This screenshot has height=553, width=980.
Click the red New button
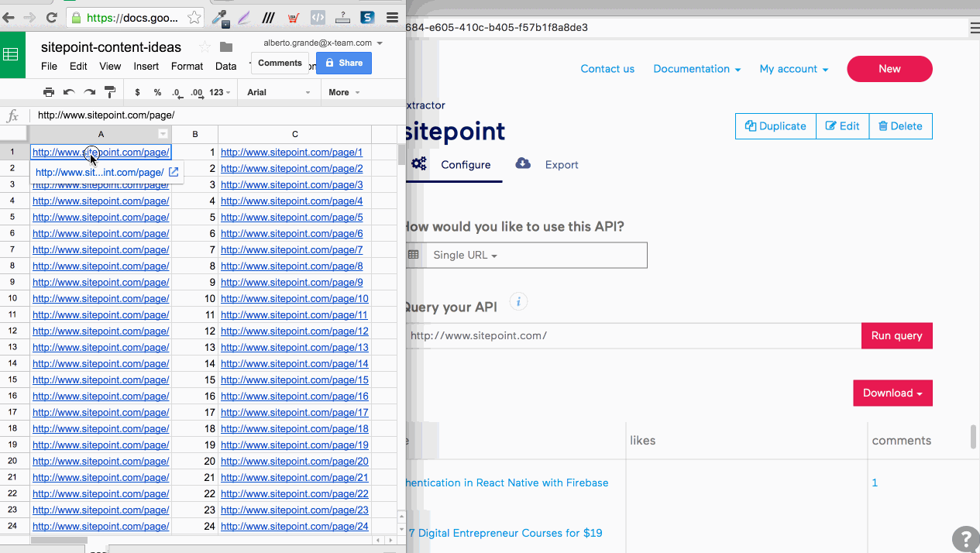889,69
